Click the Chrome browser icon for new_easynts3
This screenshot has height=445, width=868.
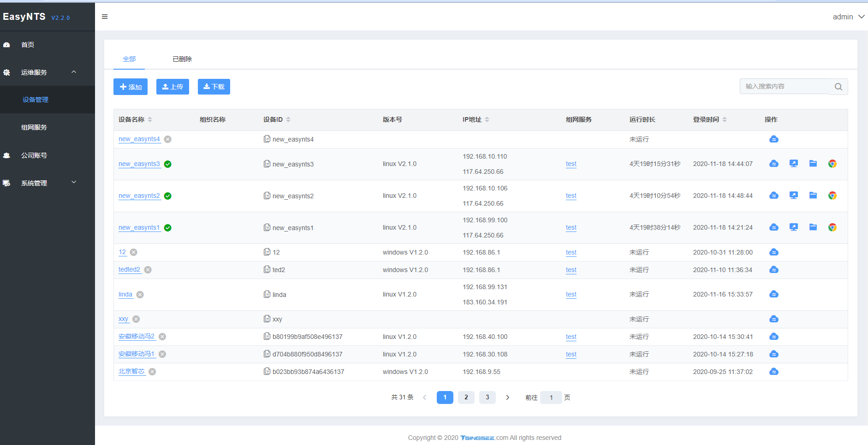(x=832, y=164)
